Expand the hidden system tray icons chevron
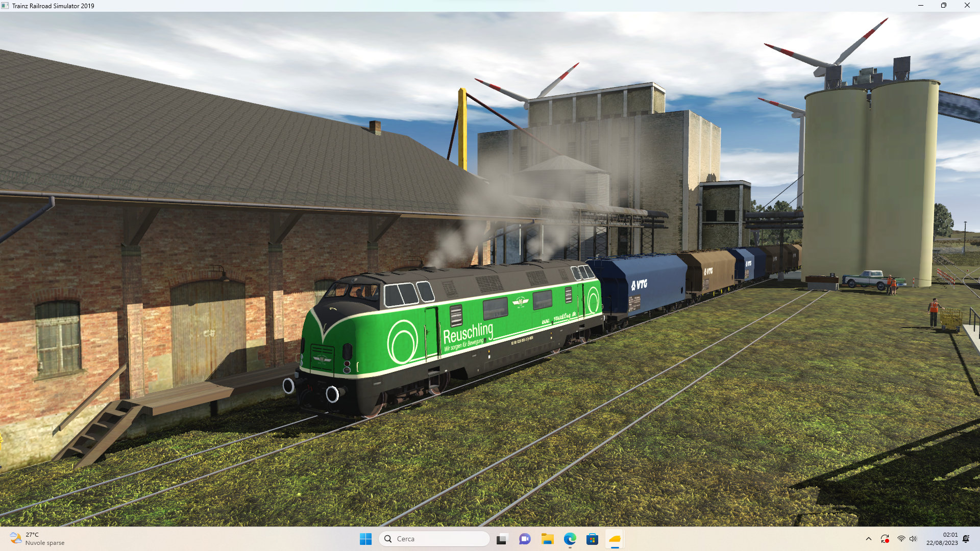This screenshot has width=980, height=551. pyautogui.click(x=869, y=539)
